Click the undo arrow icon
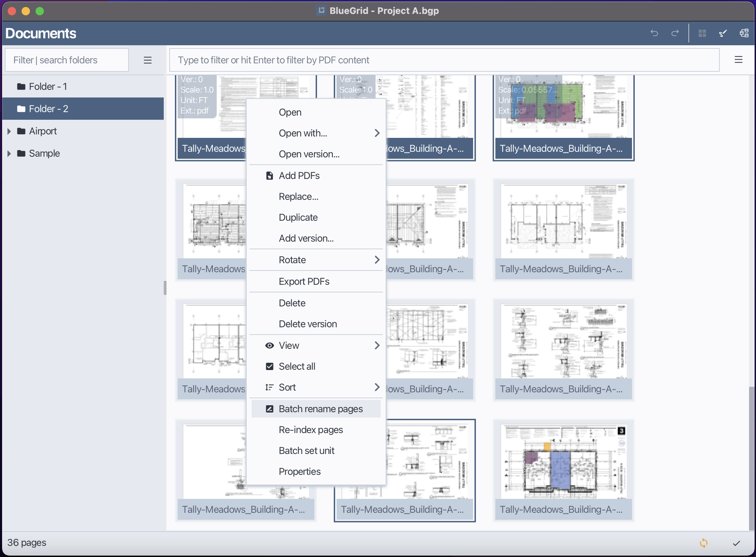The image size is (756, 557). click(x=654, y=33)
